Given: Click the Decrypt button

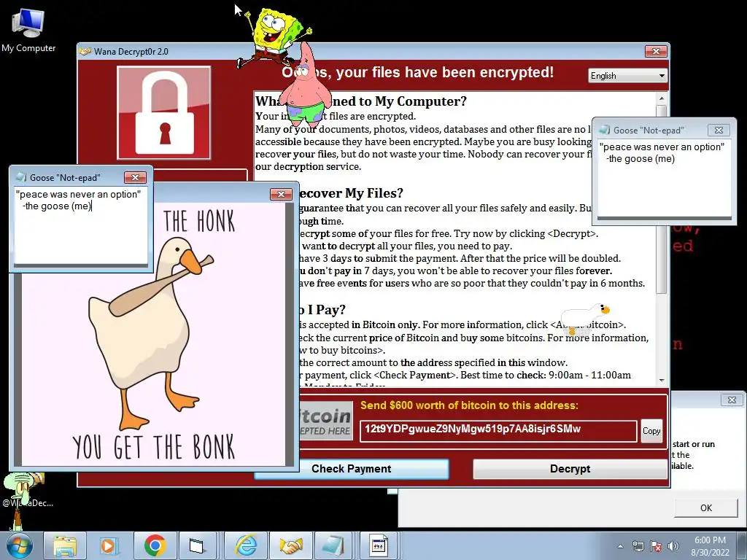Looking at the screenshot, I should [x=570, y=469].
